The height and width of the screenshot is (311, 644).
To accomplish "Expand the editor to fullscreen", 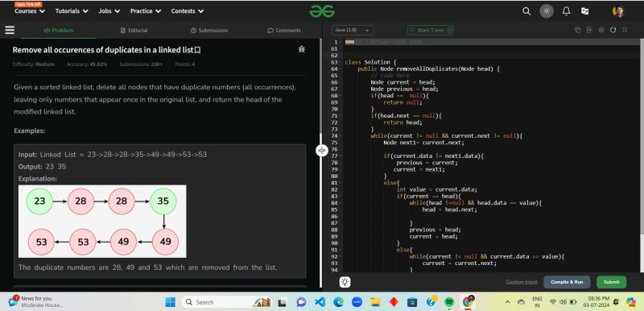I will pos(625,30).
